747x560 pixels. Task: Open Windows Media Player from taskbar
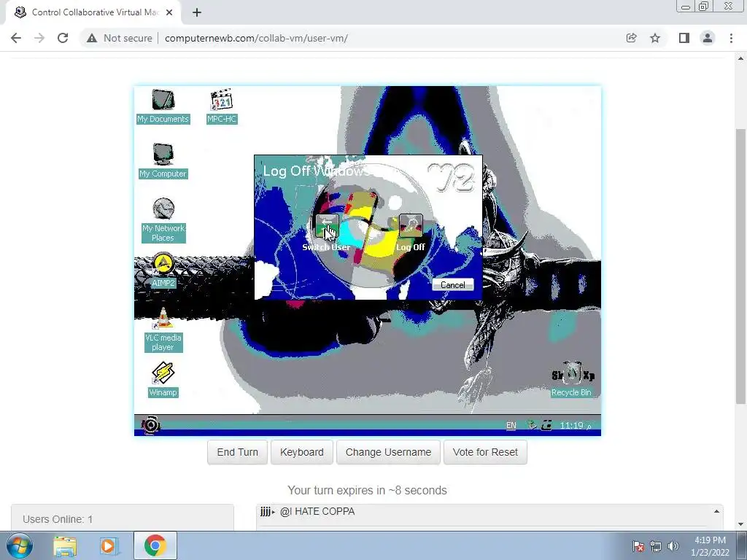point(108,545)
